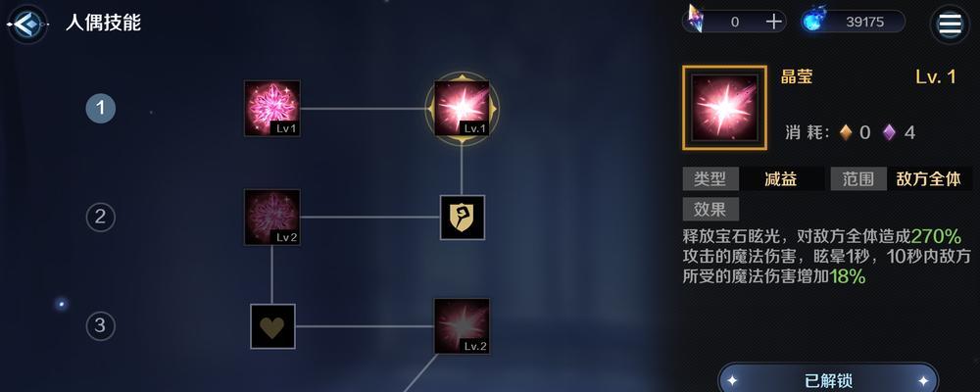Select the dimmed Lv.2 starburst skill

[x=462, y=325]
